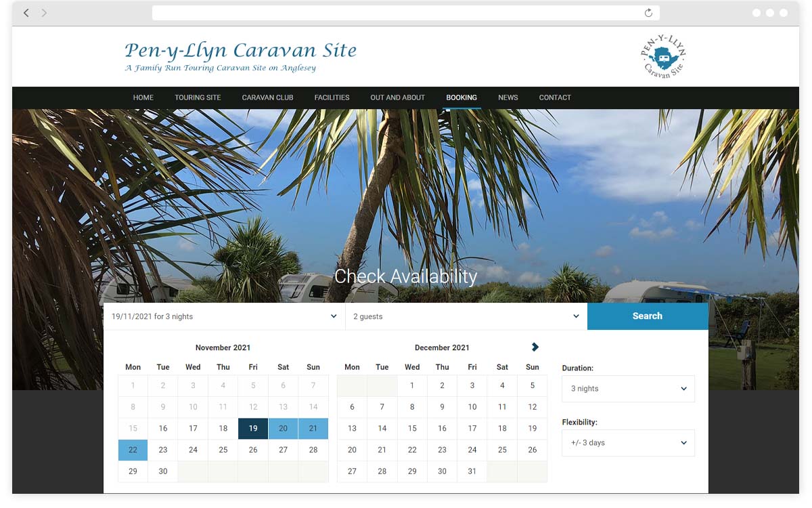Click the browser address bar
Image resolution: width=812 pixels, height=508 pixels.
pos(406,13)
